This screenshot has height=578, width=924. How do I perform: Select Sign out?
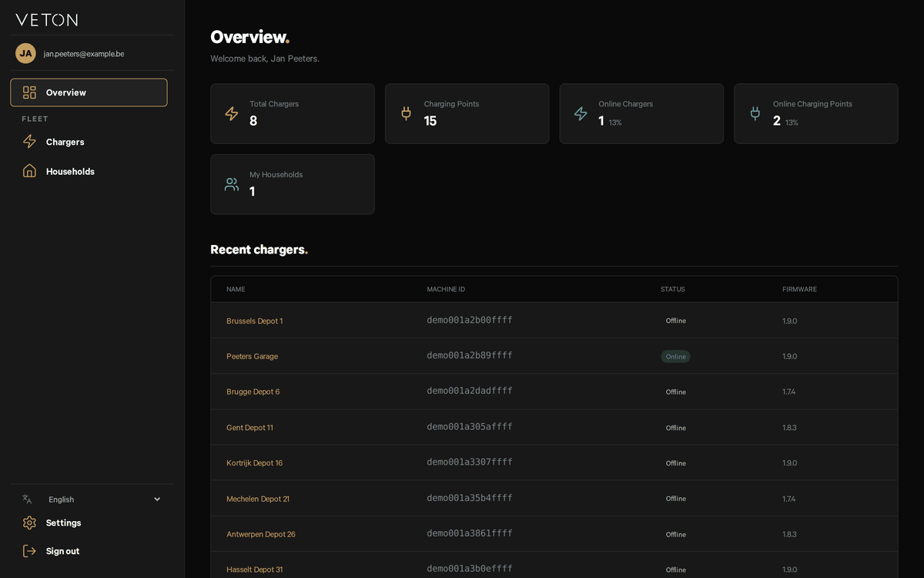tap(89, 551)
